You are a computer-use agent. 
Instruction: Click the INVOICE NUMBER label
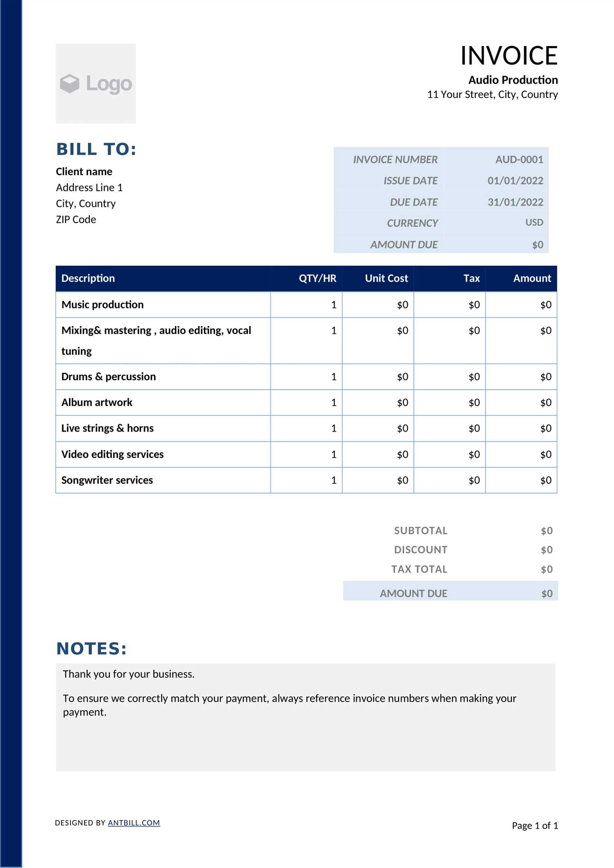[x=395, y=160]
